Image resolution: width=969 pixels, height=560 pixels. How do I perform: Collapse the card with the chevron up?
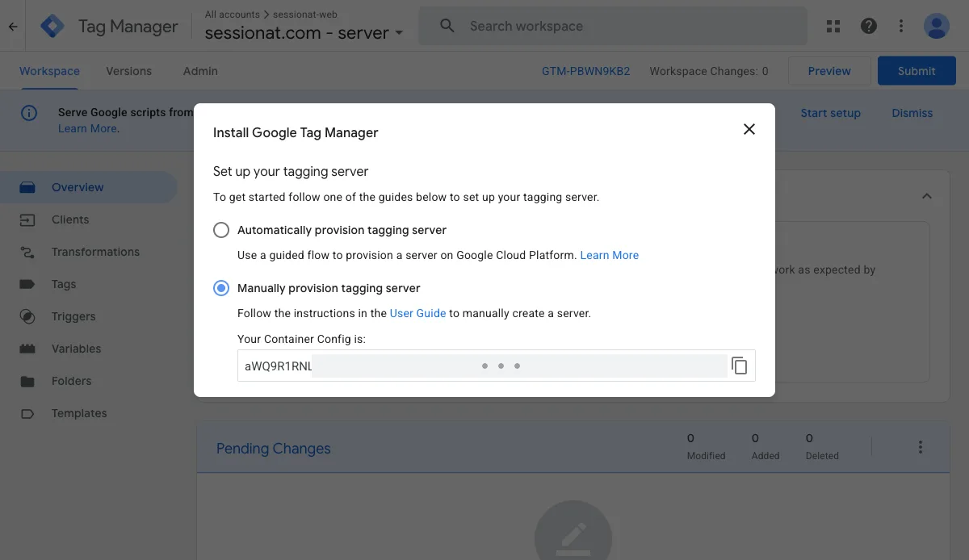coord(927,196)
